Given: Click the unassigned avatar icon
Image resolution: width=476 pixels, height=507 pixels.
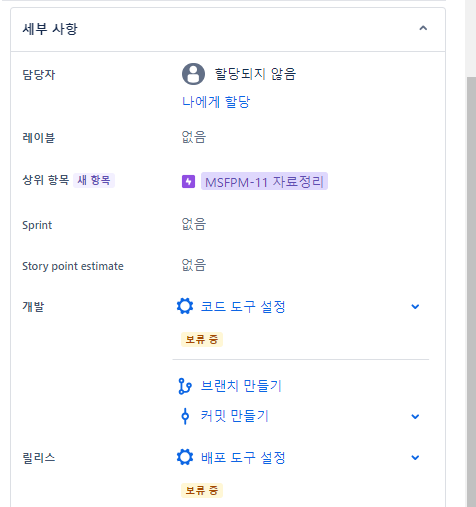Looking at the screenshot, I should click(x=193, y=74).
